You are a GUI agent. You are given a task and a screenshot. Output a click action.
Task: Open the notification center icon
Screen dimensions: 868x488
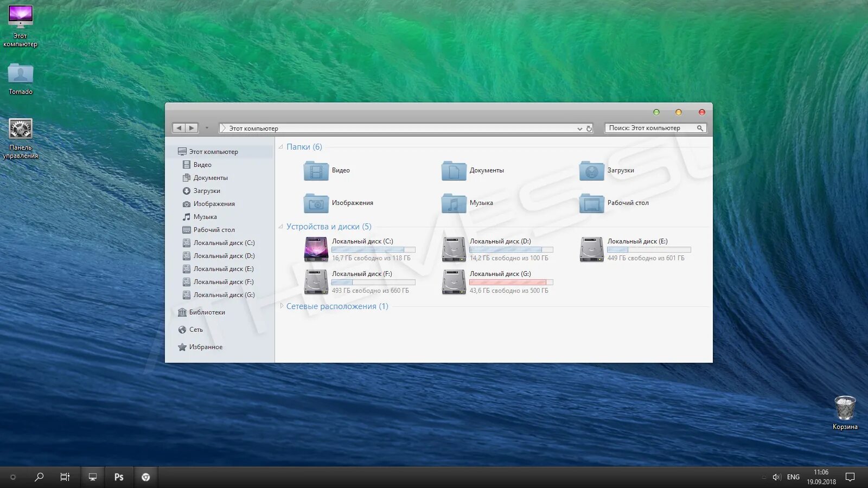[x=850, y=477]
